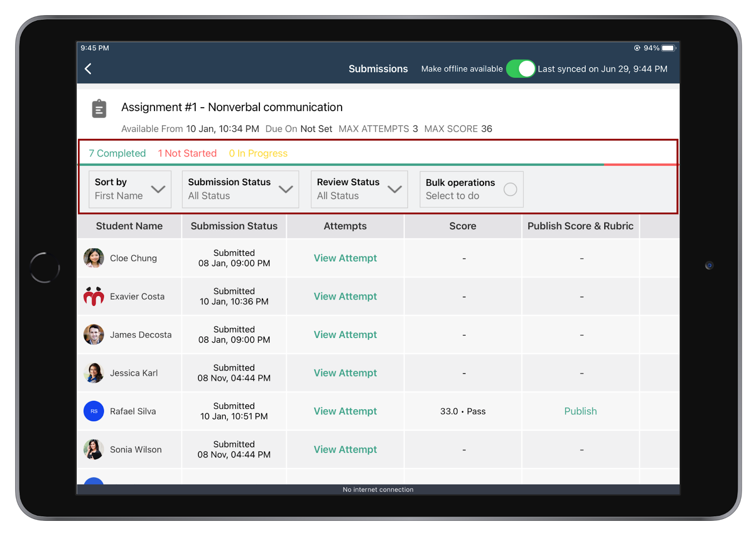Go back using the back arrow
Viewport: 756px width, 536px height.
[x=88, y=69]
